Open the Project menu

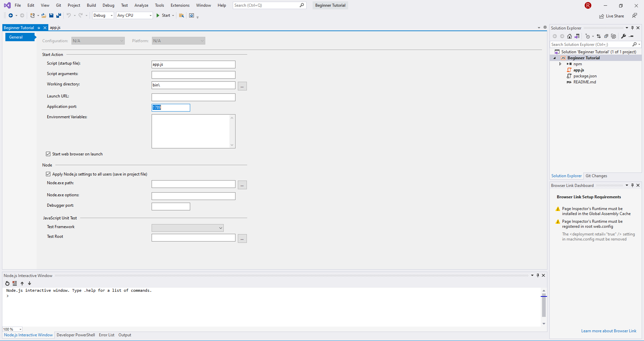[74, 5]
